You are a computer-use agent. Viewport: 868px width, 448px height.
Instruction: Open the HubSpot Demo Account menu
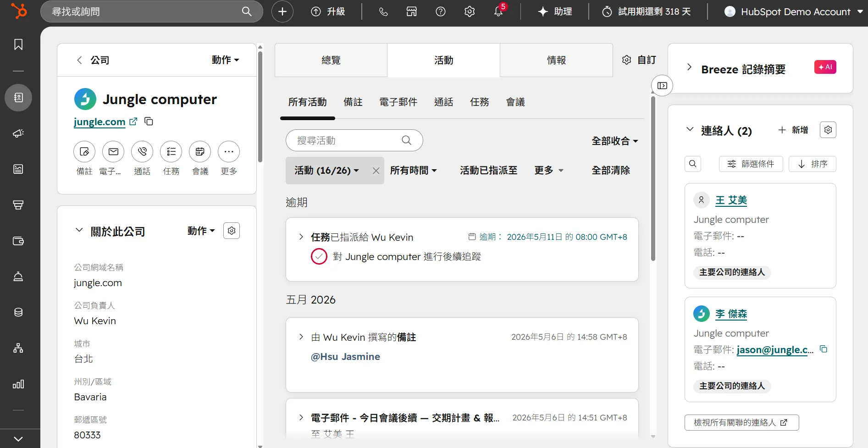tap(793, 11)
